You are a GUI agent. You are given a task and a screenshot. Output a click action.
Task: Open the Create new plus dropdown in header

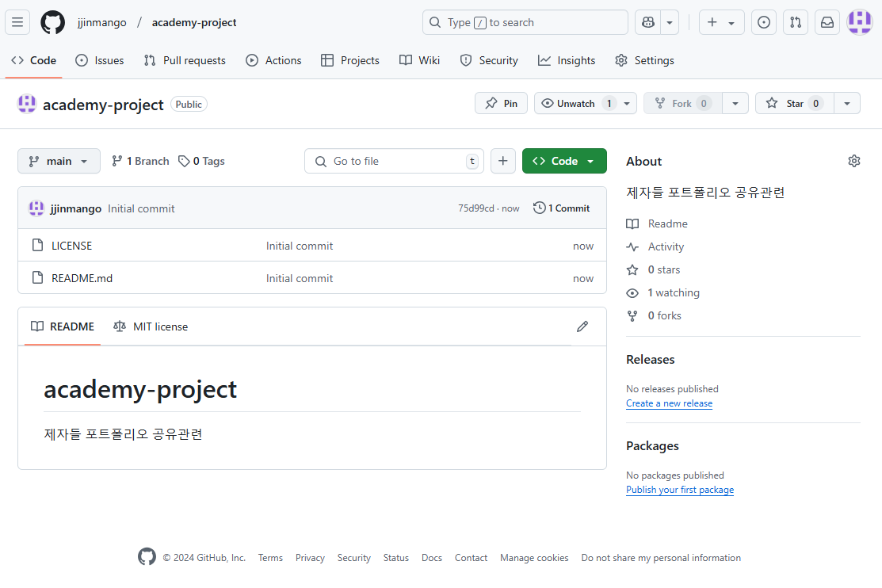coord(722,22)
